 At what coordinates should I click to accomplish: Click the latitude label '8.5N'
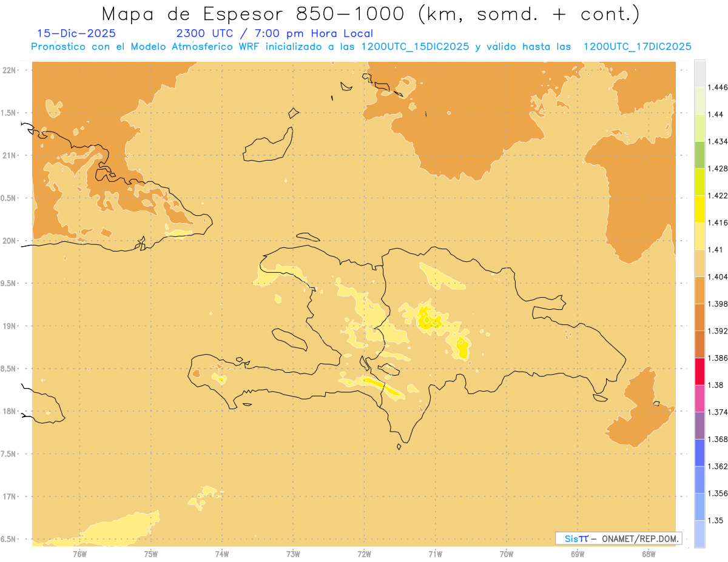click(9, 369)
